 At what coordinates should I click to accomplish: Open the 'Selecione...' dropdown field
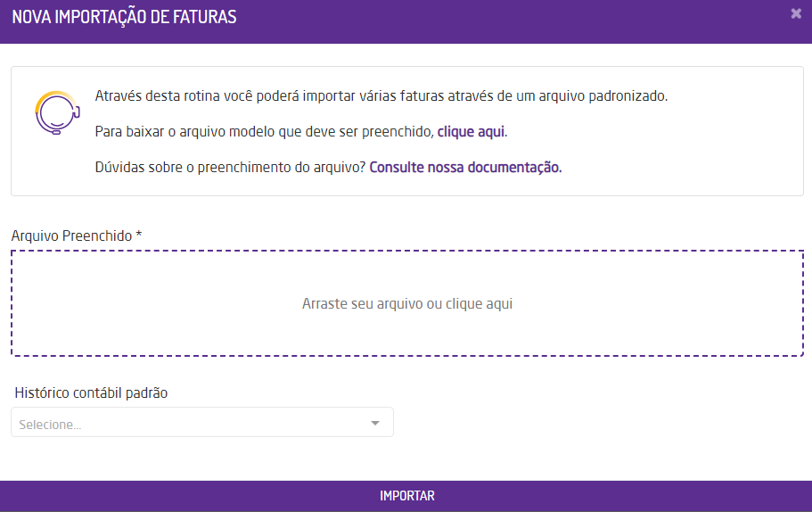tap(201, 423)
